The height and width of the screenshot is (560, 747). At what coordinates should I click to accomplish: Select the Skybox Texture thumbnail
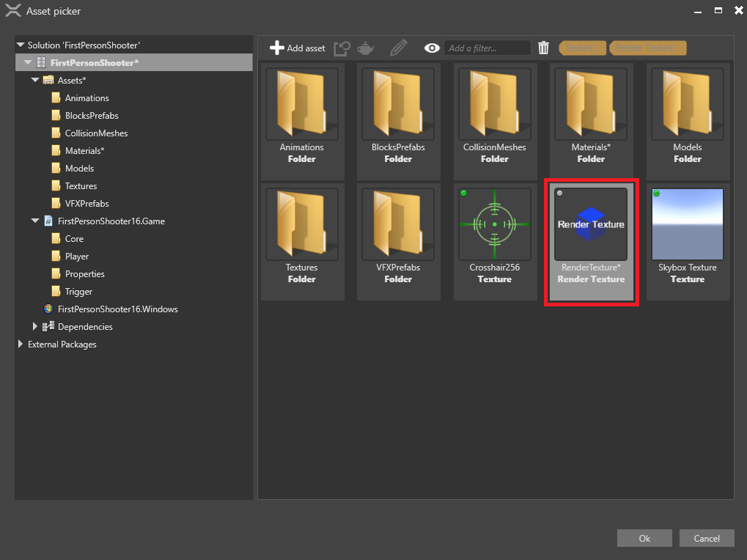click(x=687, y=224)
